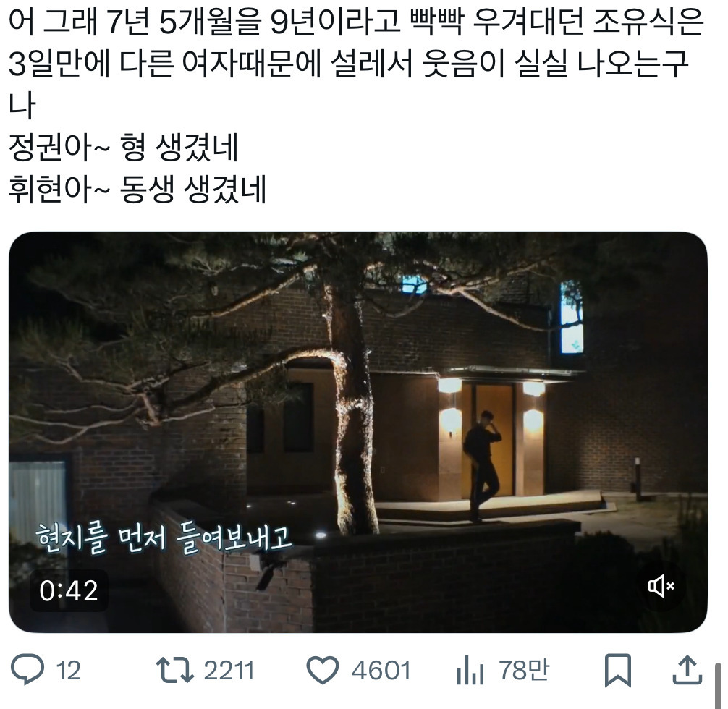728x709 pixels.
Task: Click the 78만 view count
Action: [524, 670]
